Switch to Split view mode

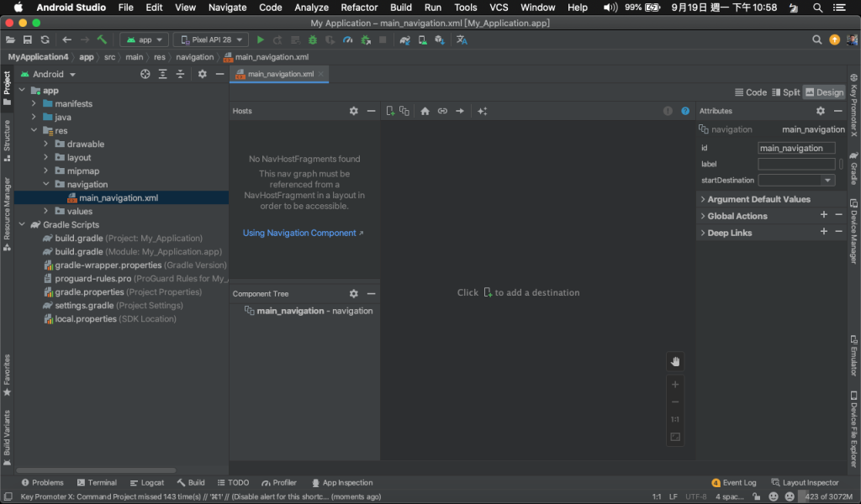click(785, 92)
